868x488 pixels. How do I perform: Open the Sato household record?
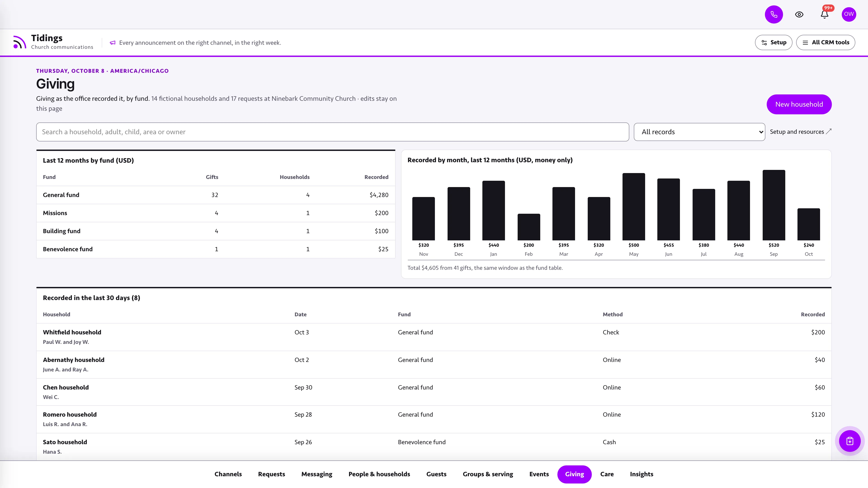click(x=434, y=447)
